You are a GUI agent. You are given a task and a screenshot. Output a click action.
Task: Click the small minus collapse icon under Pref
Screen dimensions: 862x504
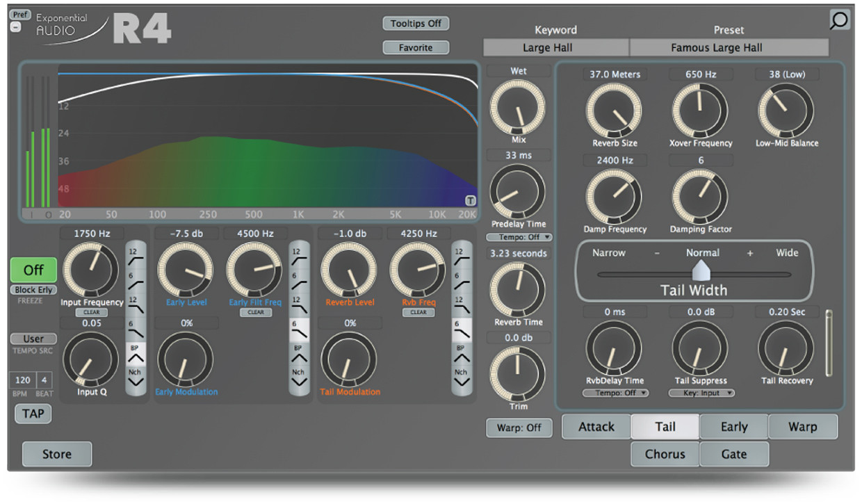pos(15,29)
